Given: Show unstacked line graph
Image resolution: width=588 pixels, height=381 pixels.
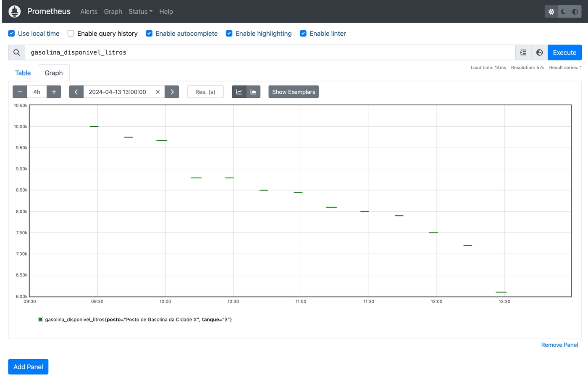Looking at the screenshot, I should coord(239,92).
